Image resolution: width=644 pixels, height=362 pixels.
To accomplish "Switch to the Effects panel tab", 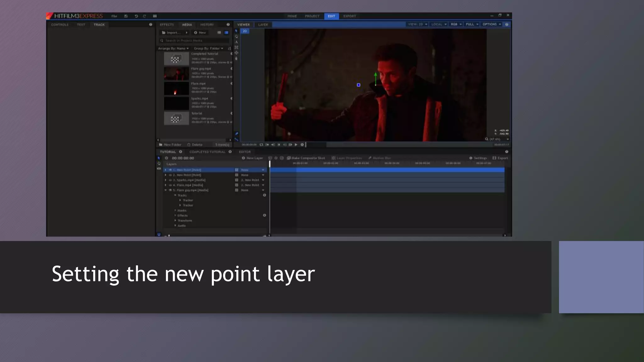I will (167, 25).
